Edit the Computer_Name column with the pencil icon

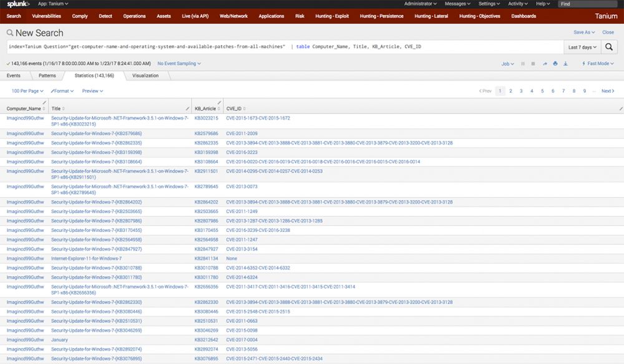pyautogui.click(x=44, y=102)
